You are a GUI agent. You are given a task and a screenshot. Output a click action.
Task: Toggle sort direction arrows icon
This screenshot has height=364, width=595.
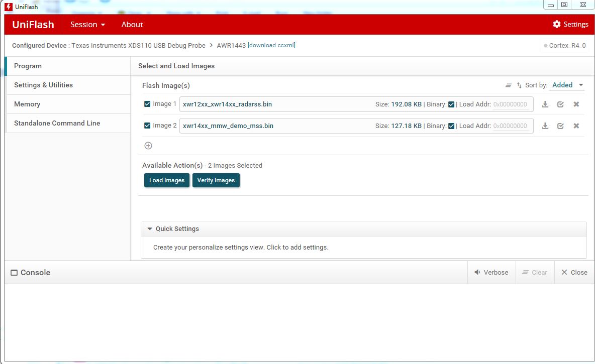(519, 85)
